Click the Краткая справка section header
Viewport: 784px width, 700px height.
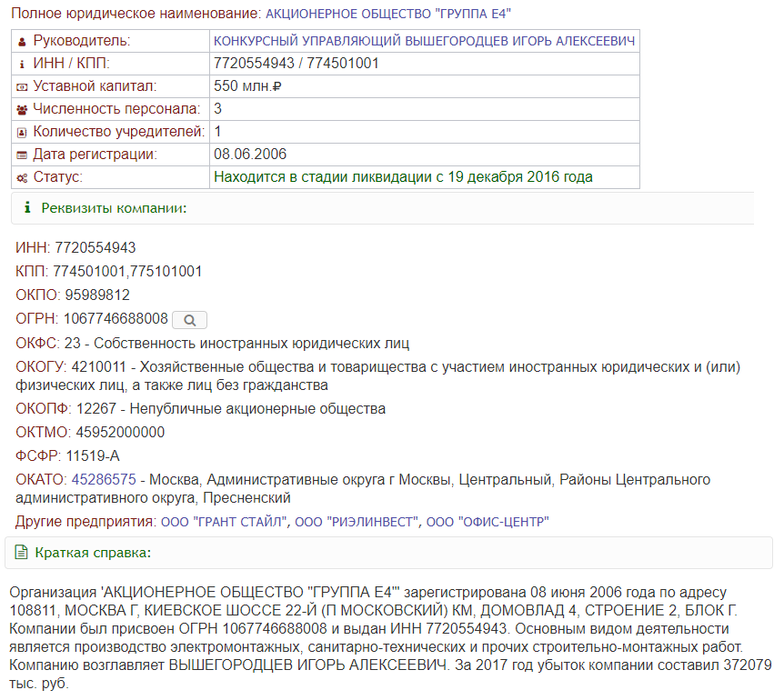coord(388,553)
